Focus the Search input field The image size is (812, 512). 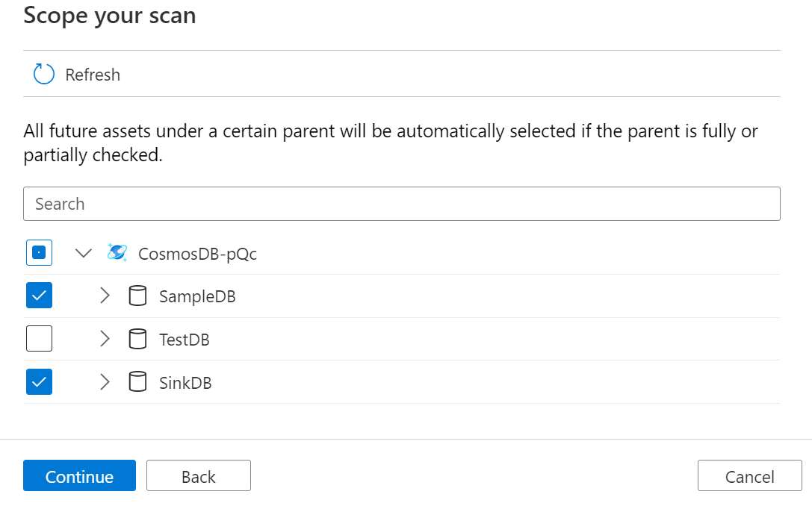[x=402, y=204]
